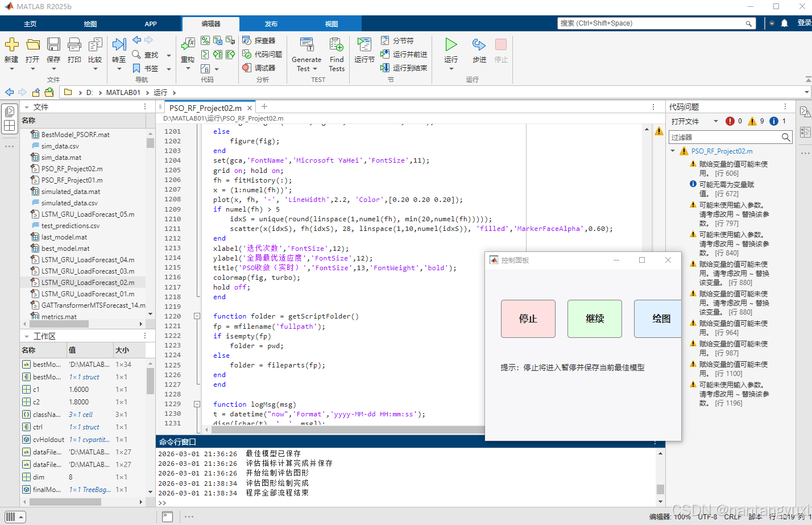The height and width of the screenshot is (525, 812).
Task: Open the Debugger (调试器)
Action: pyautogui.click(x=259, y=68)
